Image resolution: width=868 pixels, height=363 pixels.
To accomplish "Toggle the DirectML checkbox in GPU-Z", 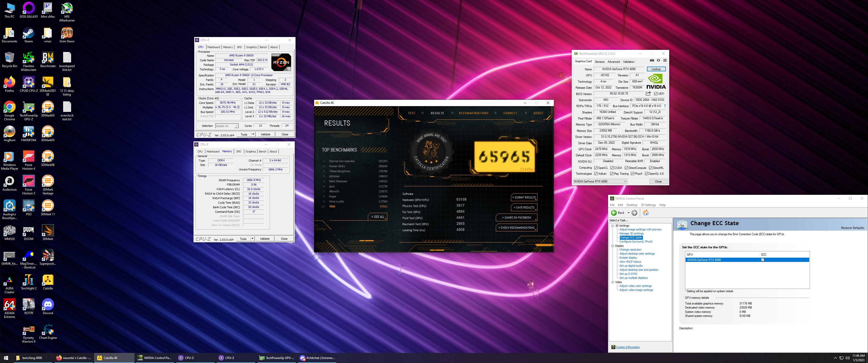I will pos(651,168).
